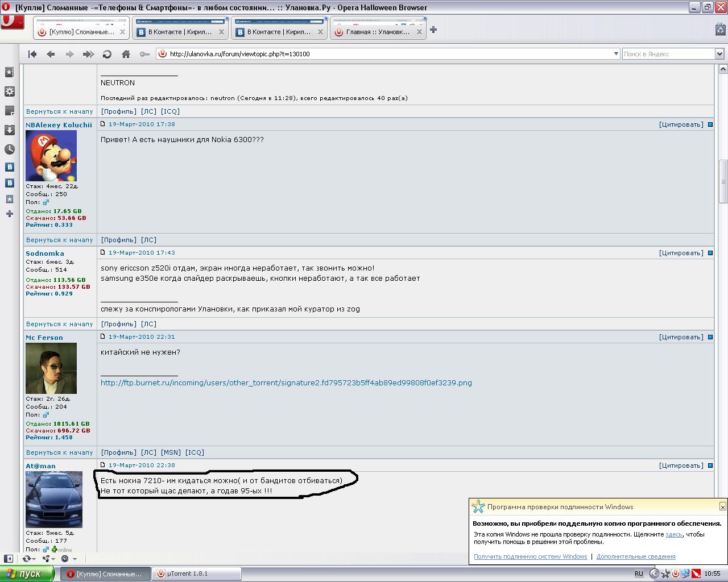
Task: Open the ftp.burnet.ru signature link
Action: (286, 383)
